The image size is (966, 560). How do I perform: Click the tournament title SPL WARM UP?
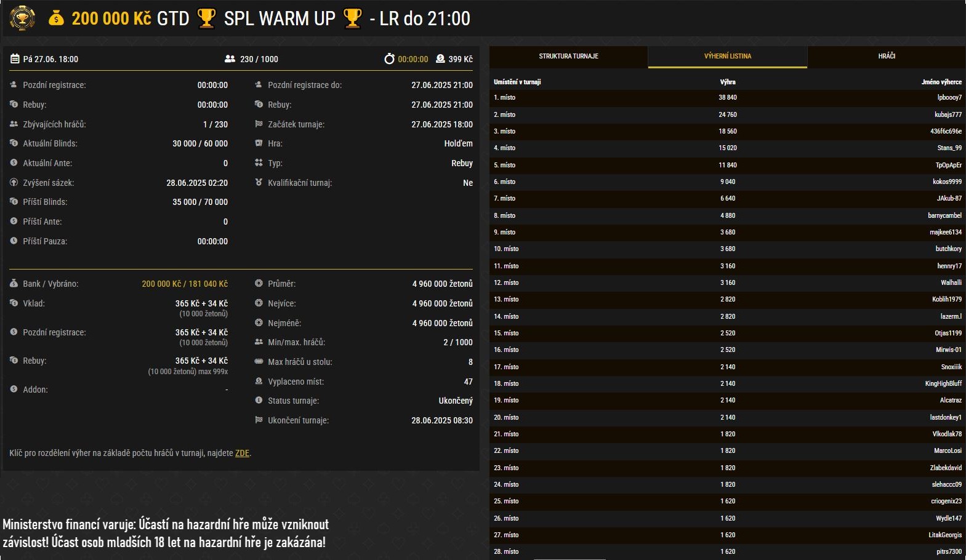[280, 18]
